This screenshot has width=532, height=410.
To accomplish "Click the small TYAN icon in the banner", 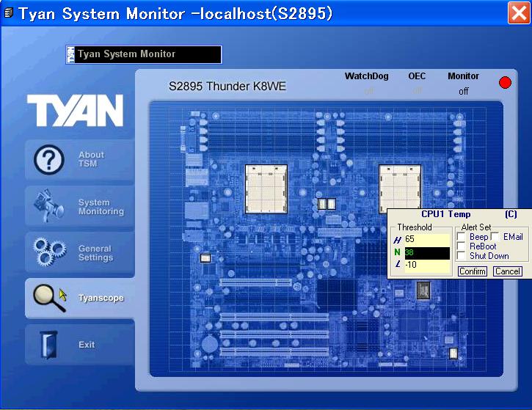I will coord(70,54).
